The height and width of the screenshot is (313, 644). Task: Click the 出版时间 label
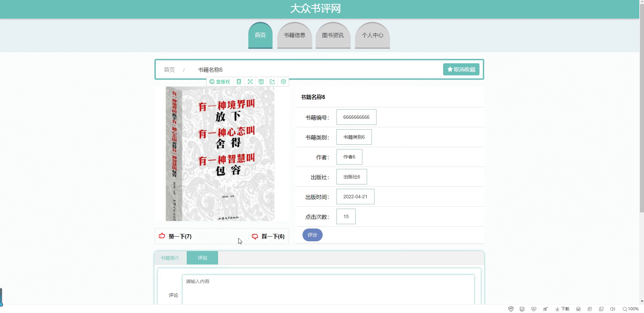point(317,197)
